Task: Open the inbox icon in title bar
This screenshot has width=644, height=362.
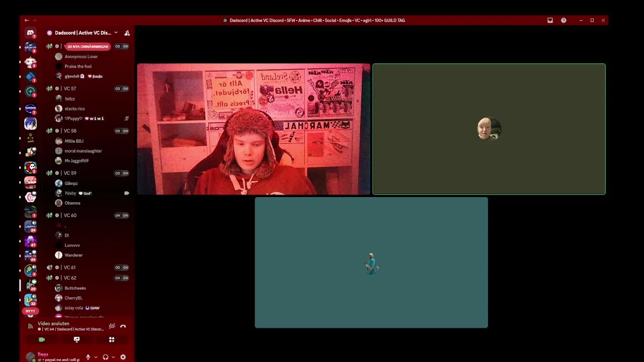Action: point(550,21)
